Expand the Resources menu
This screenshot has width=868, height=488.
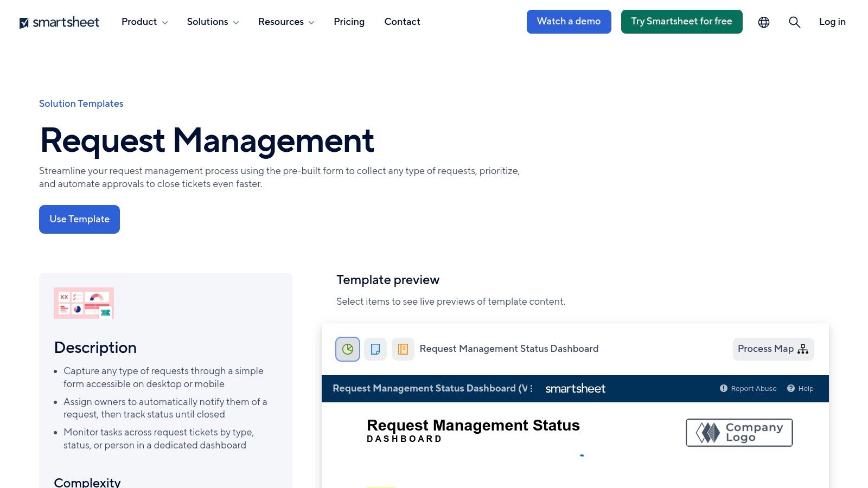[x=286, y=22]
